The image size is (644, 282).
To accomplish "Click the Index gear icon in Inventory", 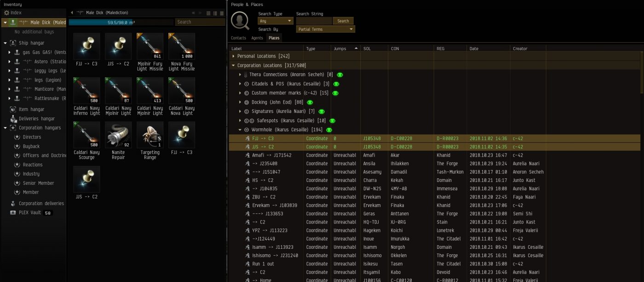I will pos(6,13).
